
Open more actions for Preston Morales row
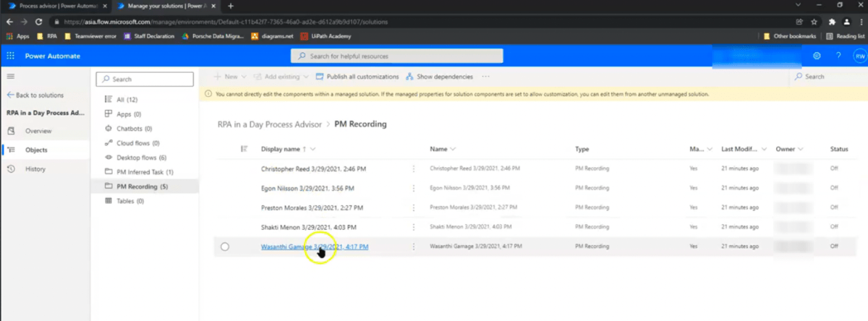click(414, 207)
